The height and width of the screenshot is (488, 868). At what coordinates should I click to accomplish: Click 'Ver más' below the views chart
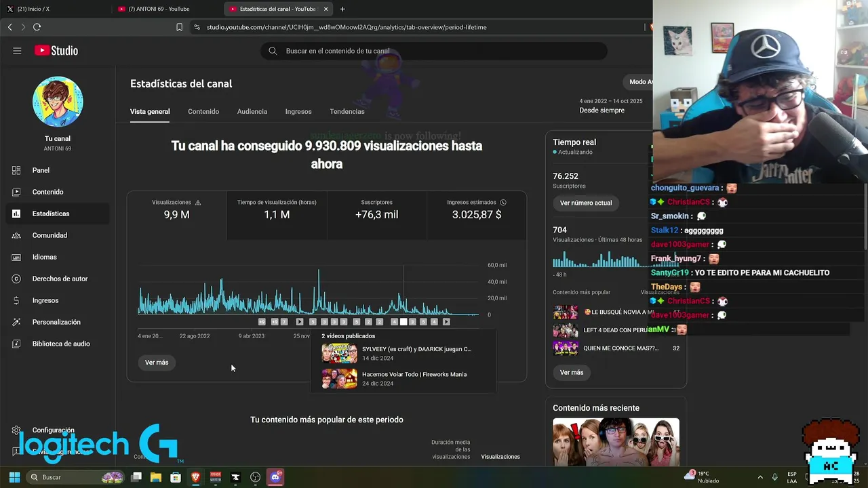(157, 363)
